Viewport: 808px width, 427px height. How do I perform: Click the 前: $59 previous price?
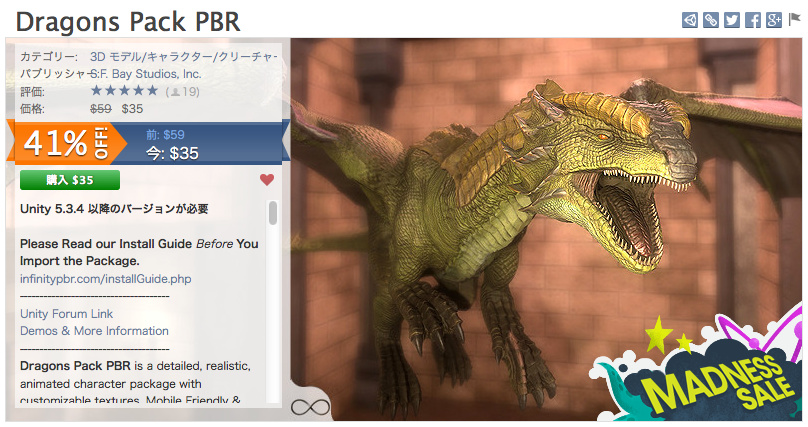click(x=165, y=135)
